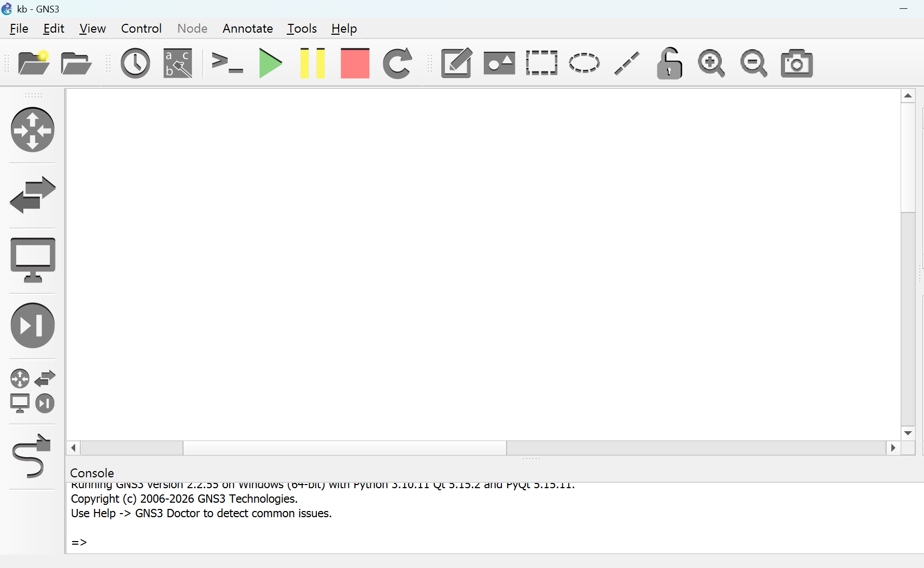Open console to all devices
Image resolution: width=924 pixels, height=568 pixels.
pos(227,63)
